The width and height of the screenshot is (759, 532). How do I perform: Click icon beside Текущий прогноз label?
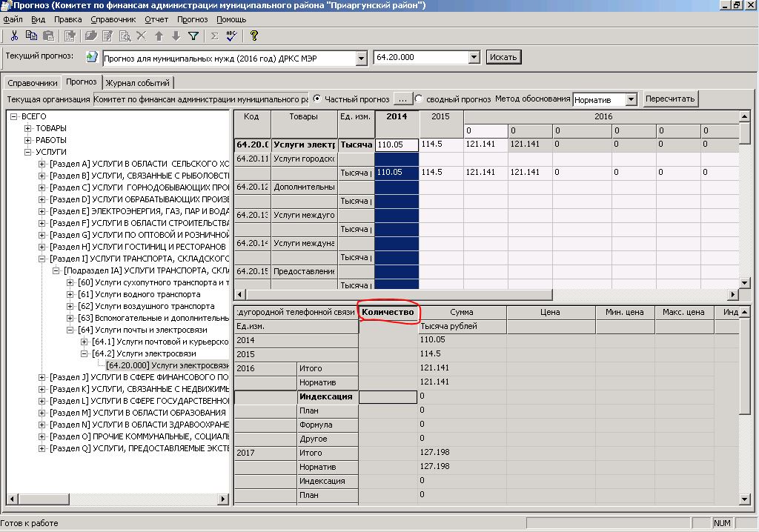click(92, 57)
